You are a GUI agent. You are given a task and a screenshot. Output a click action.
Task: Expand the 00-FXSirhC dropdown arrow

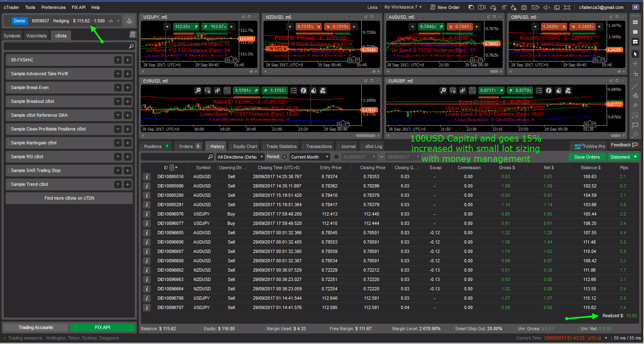[118, 60]
